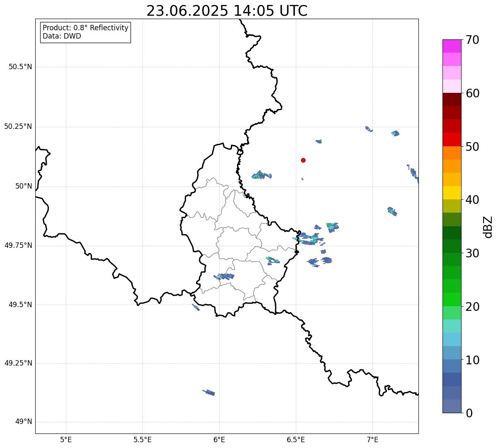Click the plot title 23.06.2025 14:05 UTC
The width and height of the screenshot is (498, 448).
227,11
